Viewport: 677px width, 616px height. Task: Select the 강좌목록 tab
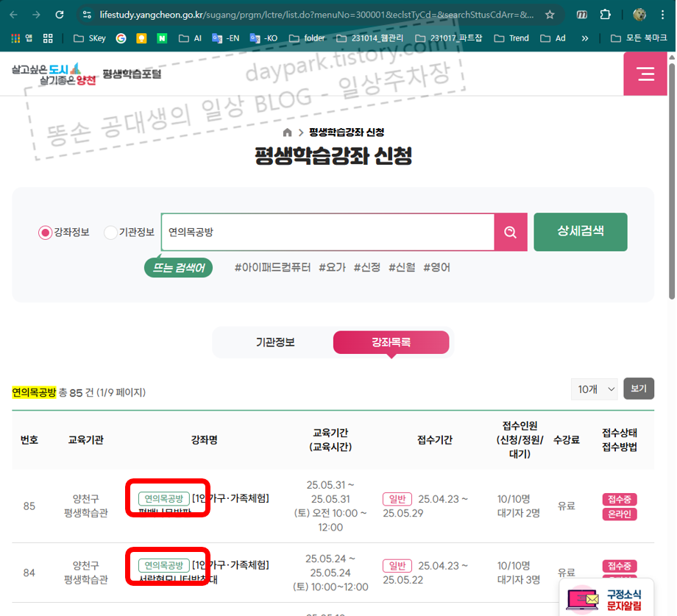(391, 342)
